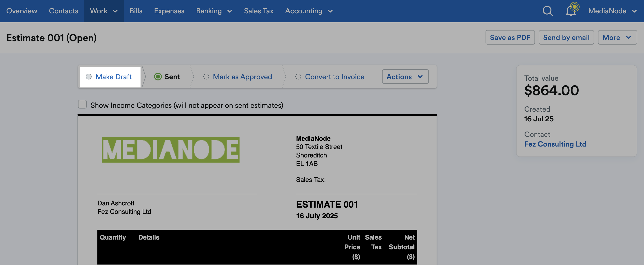This screenshot has width=644, height=265.
Task: Expand the Banking menu
Action: pyautogui.click(x=214, y=11)
